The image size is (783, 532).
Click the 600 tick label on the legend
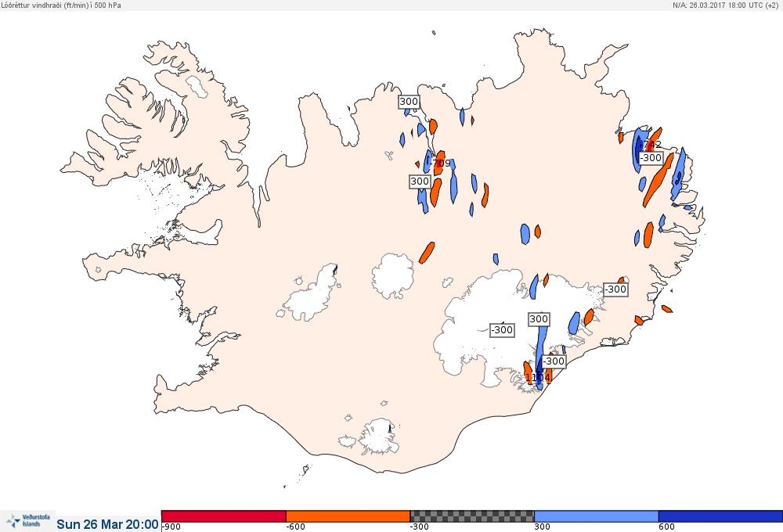point(666,527)
